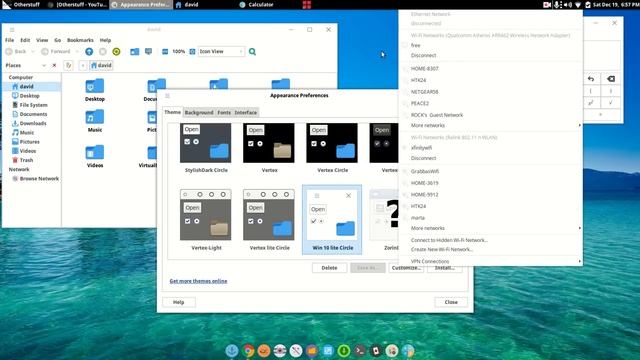
Task: Open the Back history dropdown arrow
Action: pyautogui.click(x=33, y=51)
